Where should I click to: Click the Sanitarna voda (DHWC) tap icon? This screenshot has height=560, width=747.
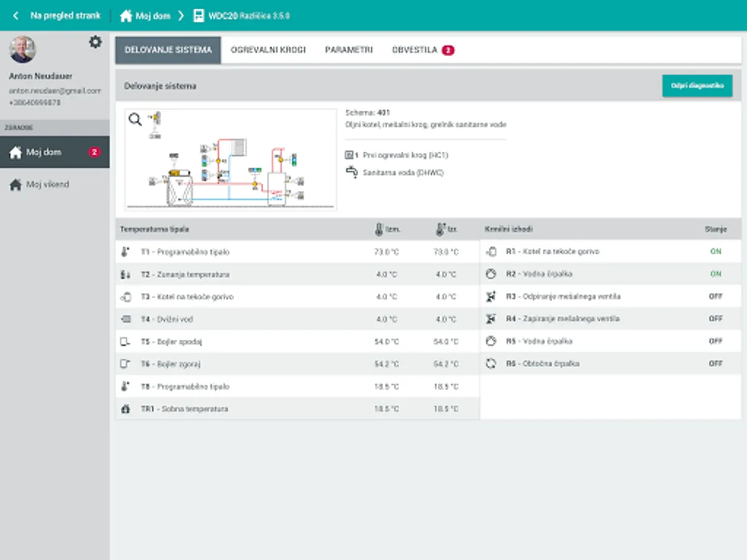pyautogui.click(x=351, y=172)
